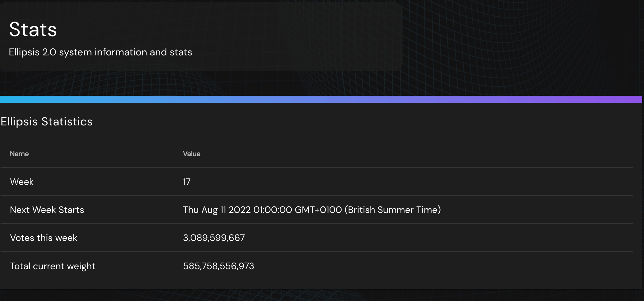Click the GMT+0100 timezone offset
Image resolution: width=644 pixels, height=301 pixels.
318,210
